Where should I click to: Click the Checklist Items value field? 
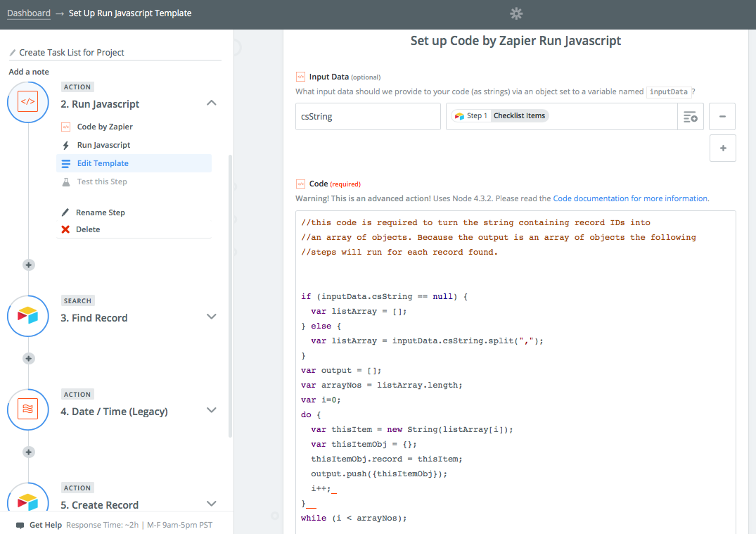tap(562, 116)
